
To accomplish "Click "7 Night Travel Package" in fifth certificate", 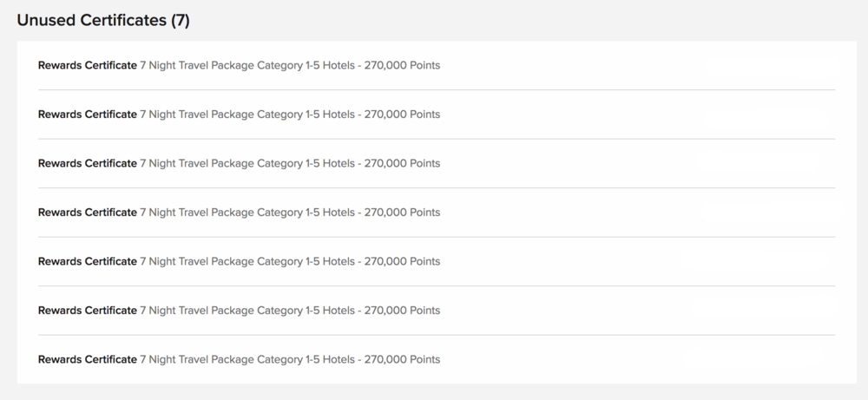I will coord(197,261).
